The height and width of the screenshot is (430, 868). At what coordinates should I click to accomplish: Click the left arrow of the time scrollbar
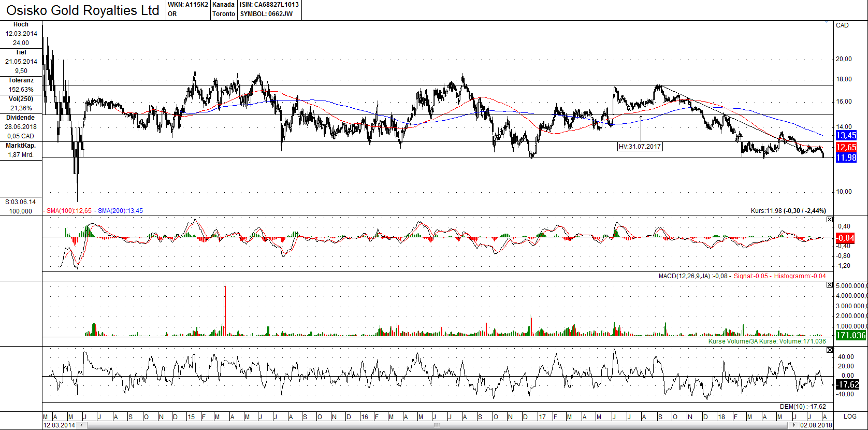click(x=81, y=425)
